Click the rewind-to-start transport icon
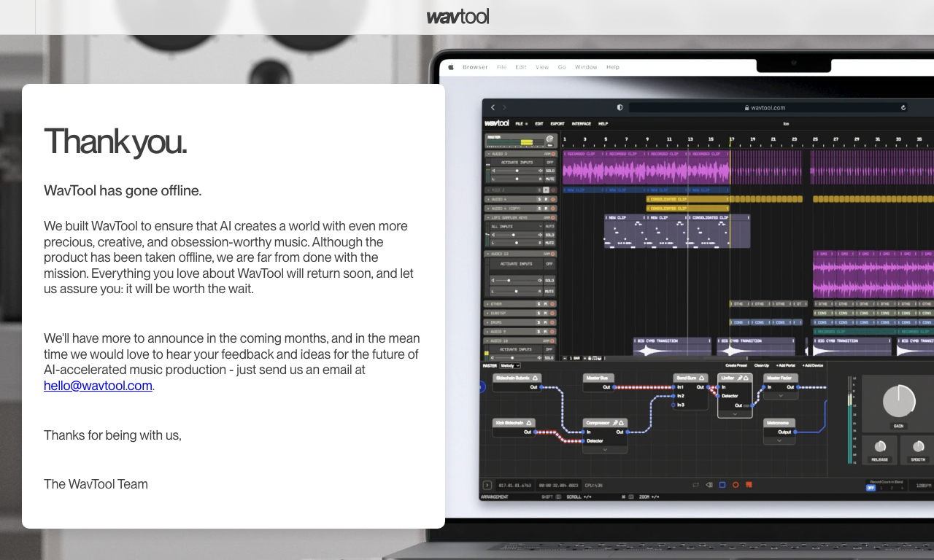934x560 pixels. click(709, 485)
